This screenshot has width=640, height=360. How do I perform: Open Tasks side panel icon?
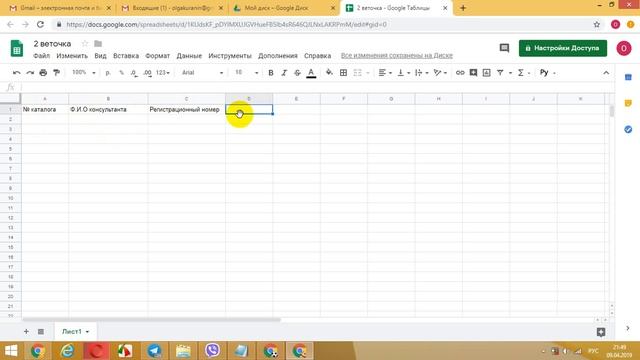tap(628, 129)
